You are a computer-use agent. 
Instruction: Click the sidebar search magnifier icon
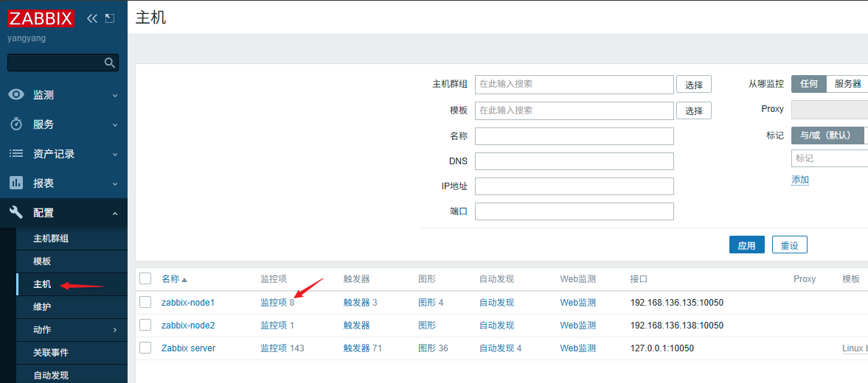pos(110,63)
